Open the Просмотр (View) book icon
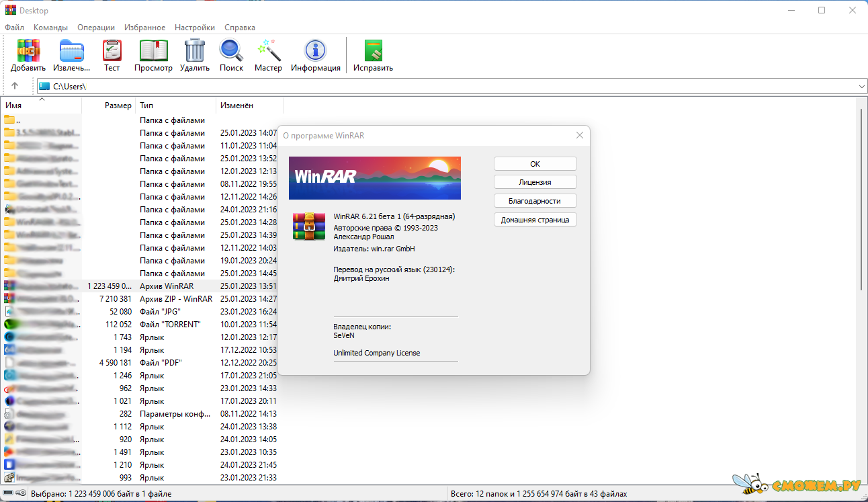 coord(153,55)
